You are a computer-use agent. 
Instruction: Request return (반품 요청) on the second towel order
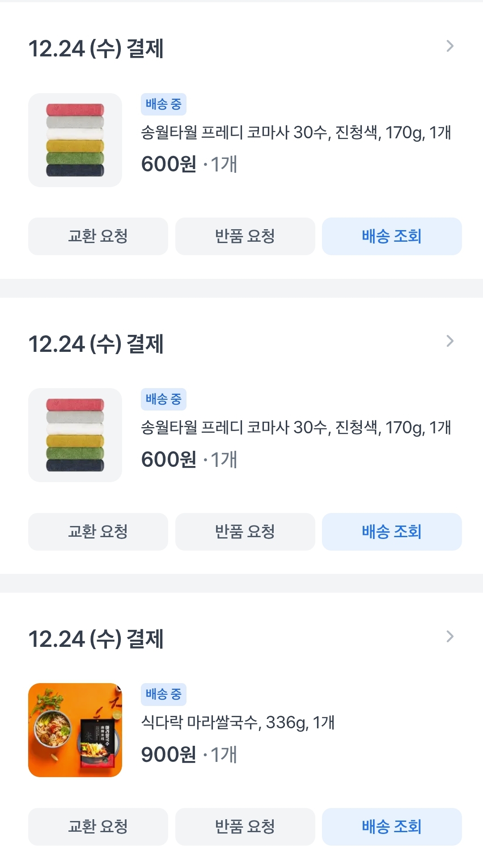tap(245, 532)
